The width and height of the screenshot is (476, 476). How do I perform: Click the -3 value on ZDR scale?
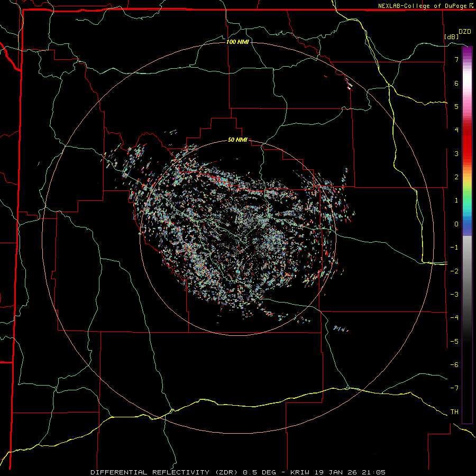[454, 295]
